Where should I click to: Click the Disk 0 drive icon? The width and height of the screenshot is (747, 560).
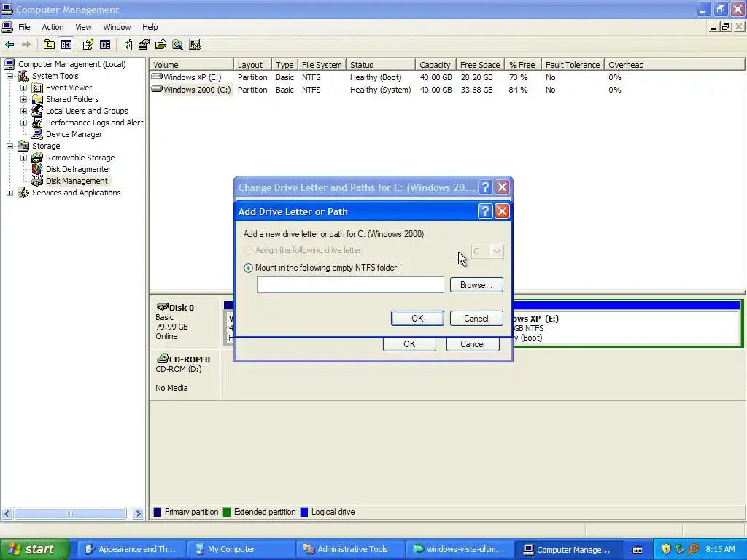tap(163, 307)
